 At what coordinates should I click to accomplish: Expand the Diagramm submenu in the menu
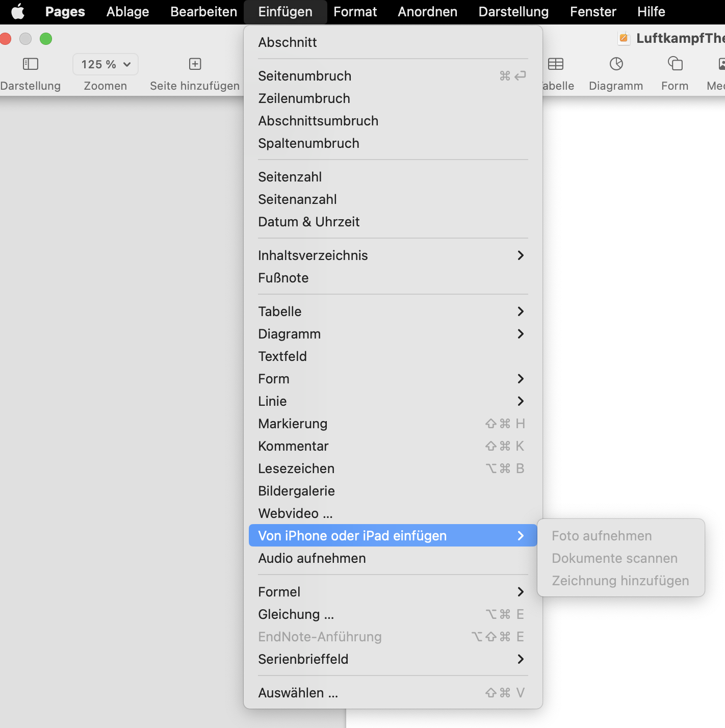coord(393,334)
